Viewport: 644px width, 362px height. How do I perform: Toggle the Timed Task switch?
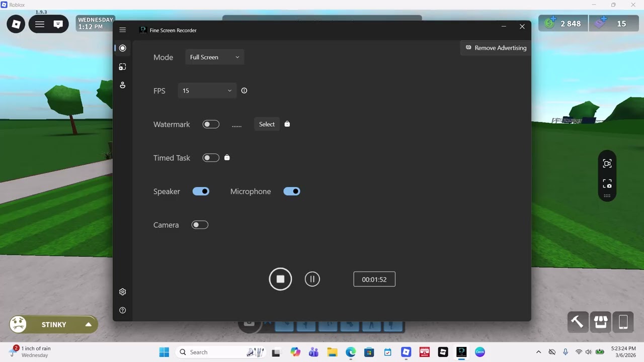point(211,158)
